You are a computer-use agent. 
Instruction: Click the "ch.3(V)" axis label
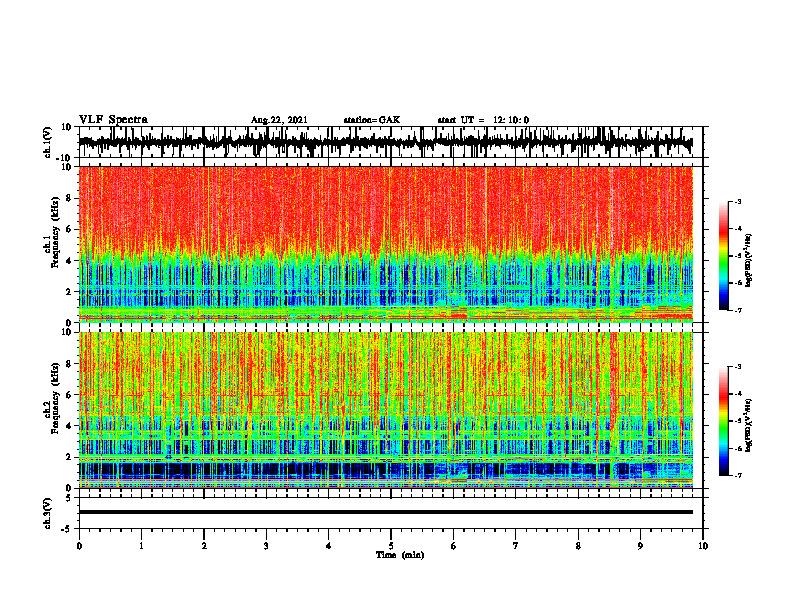coord(47,513)
